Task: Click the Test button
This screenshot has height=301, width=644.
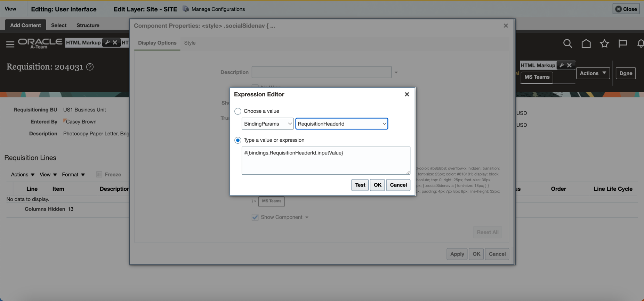Action: coord(360,185)
